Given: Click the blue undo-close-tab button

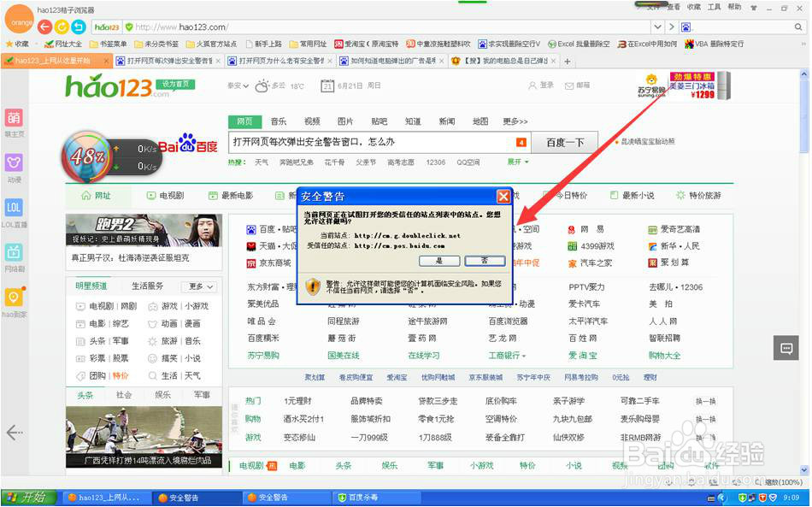Looking at the screenshot, I should (x=79, y=27).
